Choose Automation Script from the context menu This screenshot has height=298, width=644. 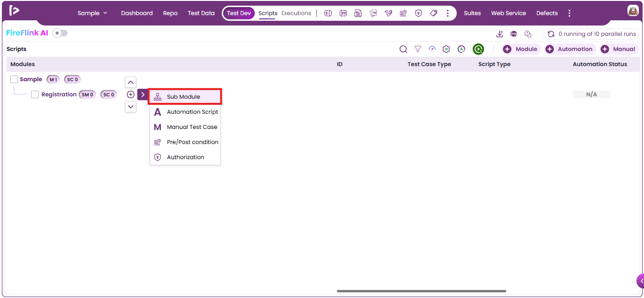(185, 112)
